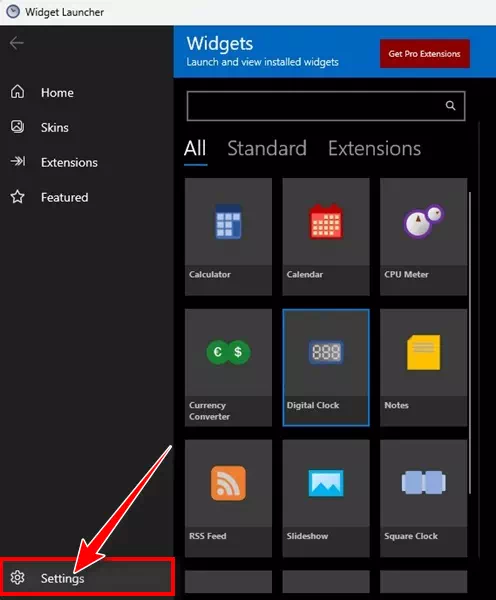Click the Extensions arrow icon
This screenshot has width=496, height=600.
[18, 161]
